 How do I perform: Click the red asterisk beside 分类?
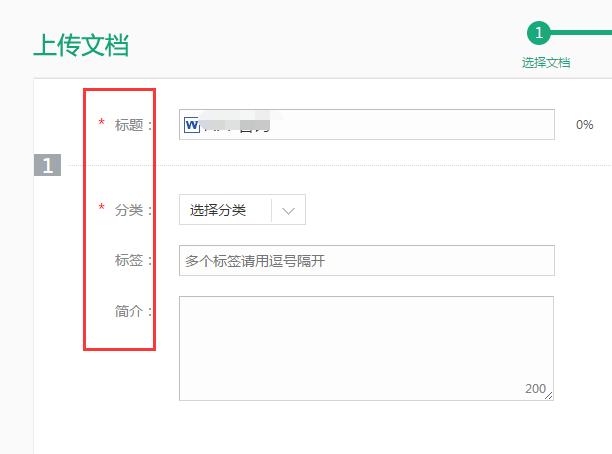point(101,208)
